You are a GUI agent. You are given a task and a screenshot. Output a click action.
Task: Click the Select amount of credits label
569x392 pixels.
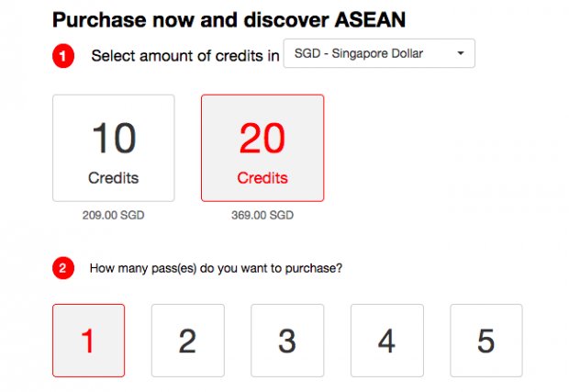185,56
